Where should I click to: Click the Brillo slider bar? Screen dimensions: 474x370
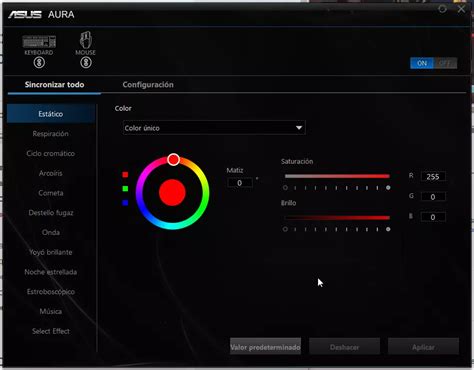[337, 218]
